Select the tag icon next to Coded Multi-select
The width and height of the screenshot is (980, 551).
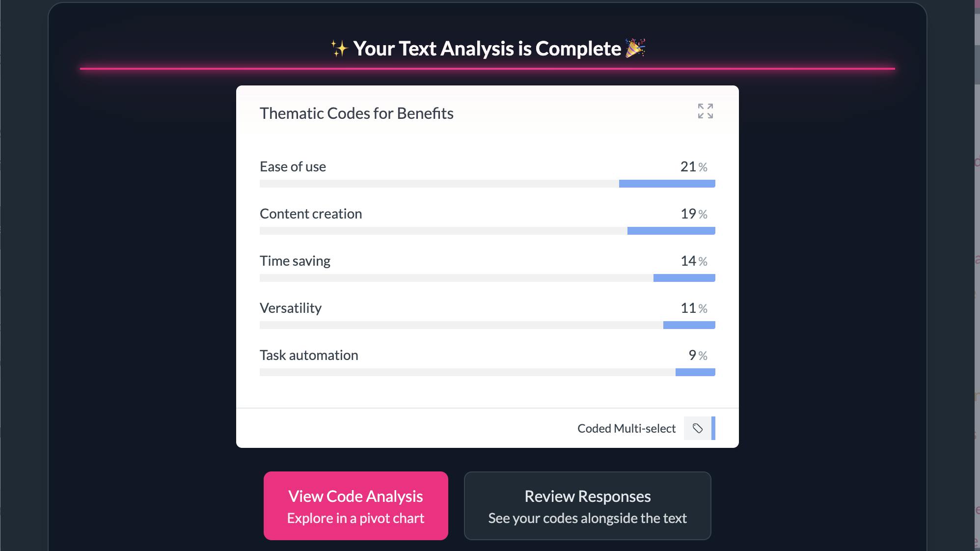click(x=698, y=428)
